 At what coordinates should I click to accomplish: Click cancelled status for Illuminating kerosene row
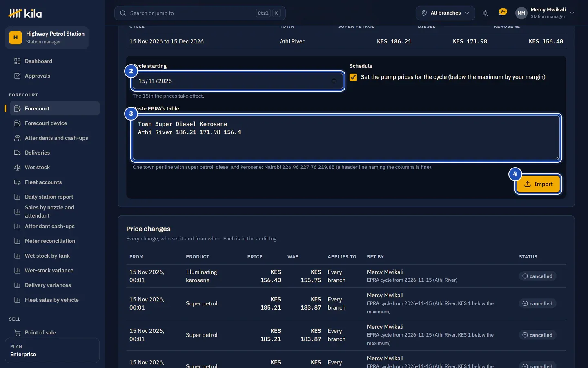(537, 276)
